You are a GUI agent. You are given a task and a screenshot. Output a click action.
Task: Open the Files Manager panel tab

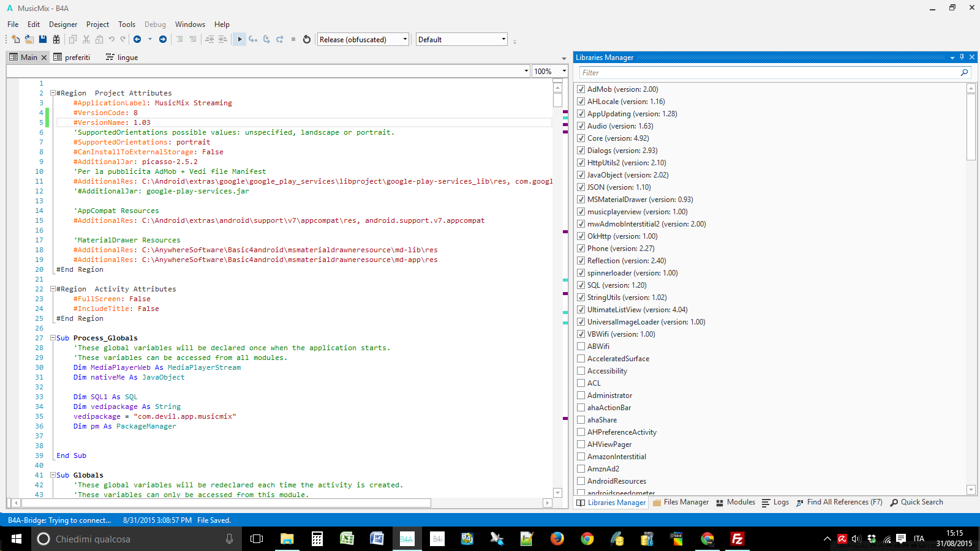tap(681, 502)
